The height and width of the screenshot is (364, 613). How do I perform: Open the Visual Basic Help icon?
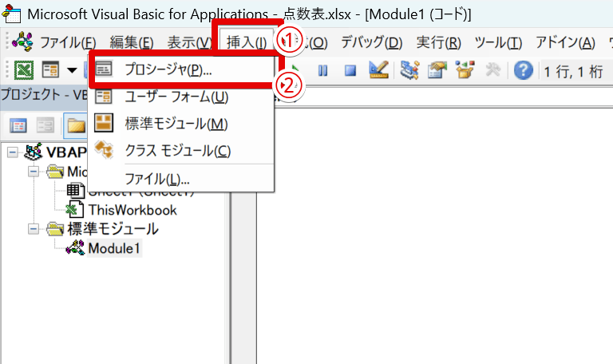tap(523, 70)
